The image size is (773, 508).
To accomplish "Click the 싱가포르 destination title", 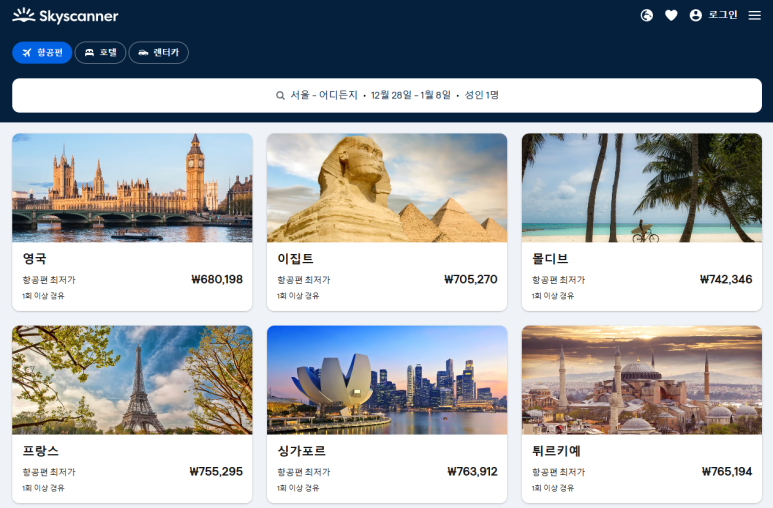I will tap(302, 451).
